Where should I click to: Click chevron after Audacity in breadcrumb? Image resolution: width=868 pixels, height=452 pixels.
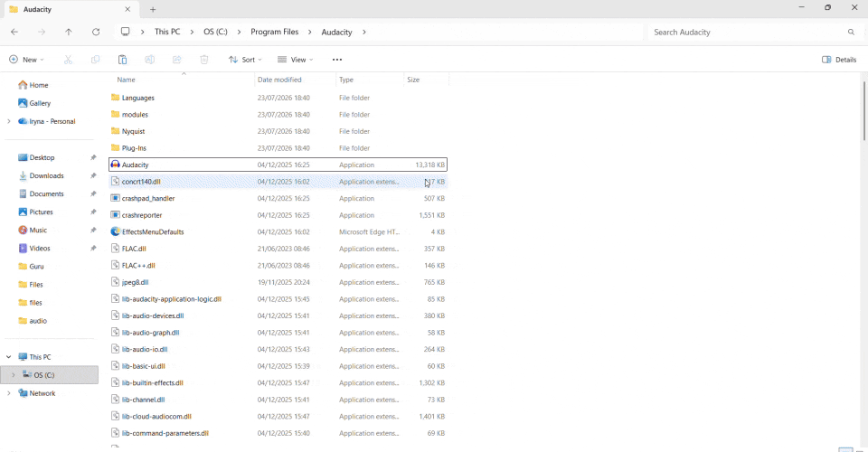364,32
